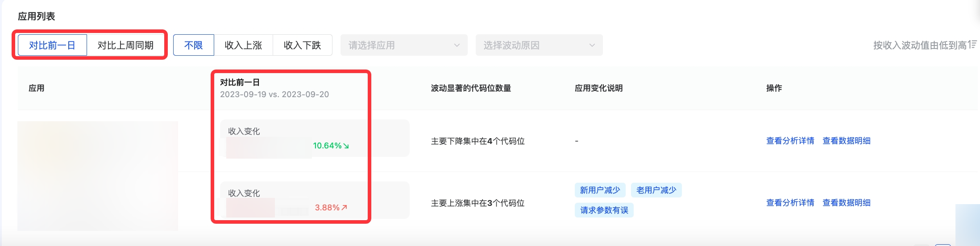Click the sort icon beside 按收入波动值由低到高
980x246 pixels.
pos(973,45)
